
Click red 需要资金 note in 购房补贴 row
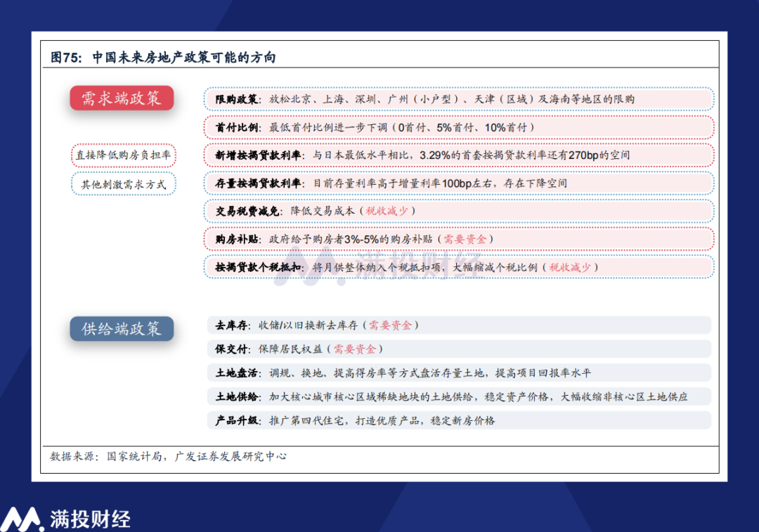(465, 239)
